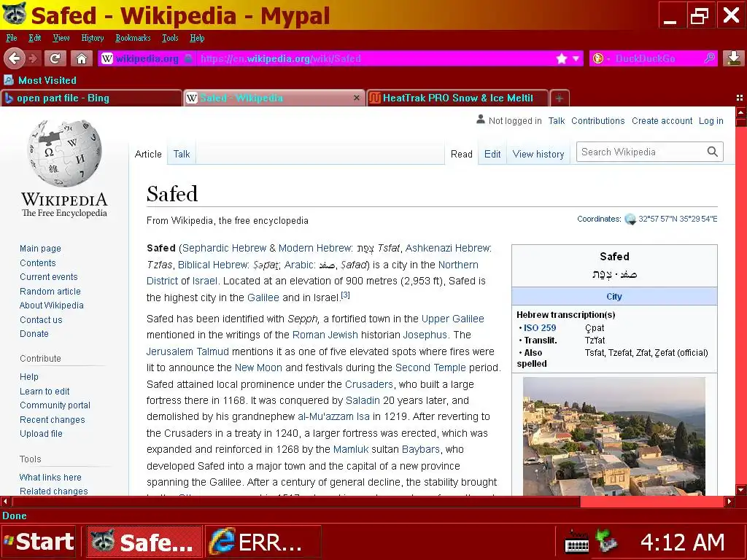Open the bookmark star dropdown arrow
Viewport: 747px width, 560px height.
coord(576,58)
